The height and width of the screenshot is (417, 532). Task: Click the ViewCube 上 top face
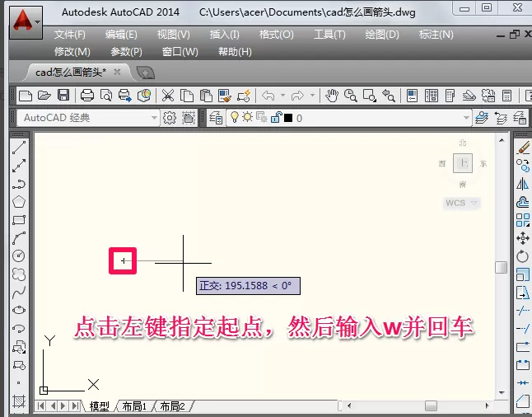(463, 163)
